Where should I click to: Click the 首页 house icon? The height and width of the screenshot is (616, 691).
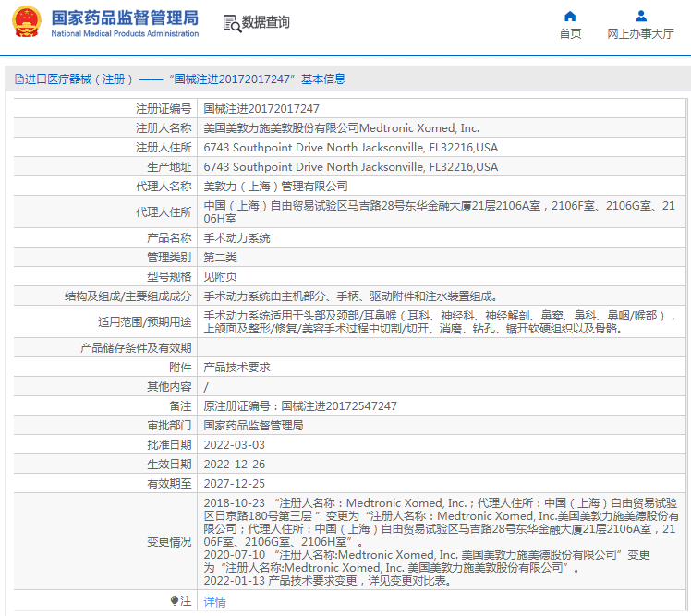(570, 16)
